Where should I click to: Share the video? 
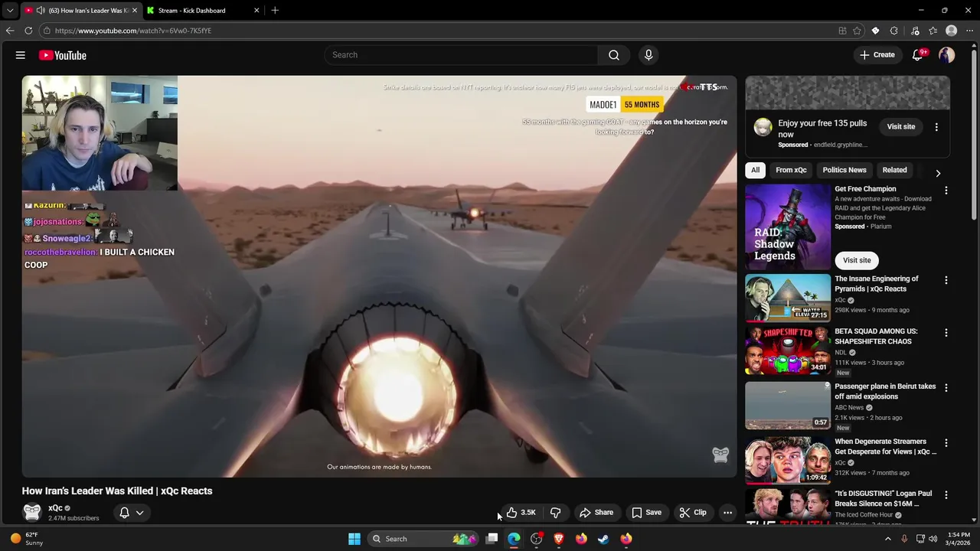[x=596, y=513]
